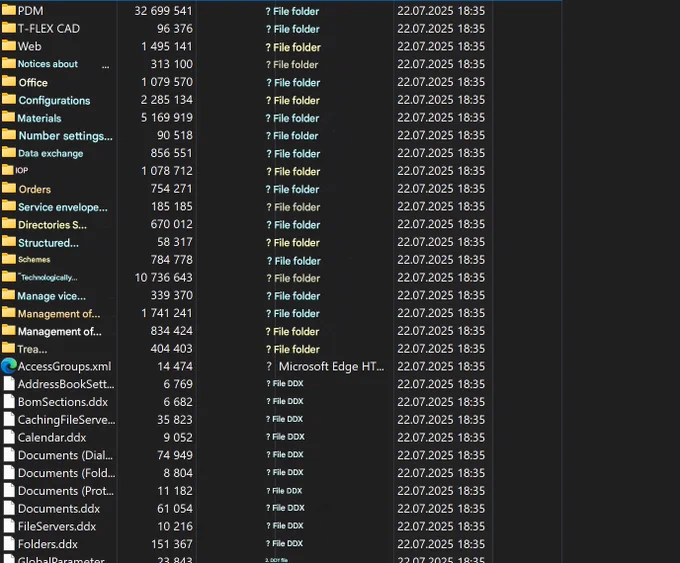The height and width of the screenshot is (563, 680).
Task: Select 'Management of...' folder sized 1 741 241
Action: point(59,314)
